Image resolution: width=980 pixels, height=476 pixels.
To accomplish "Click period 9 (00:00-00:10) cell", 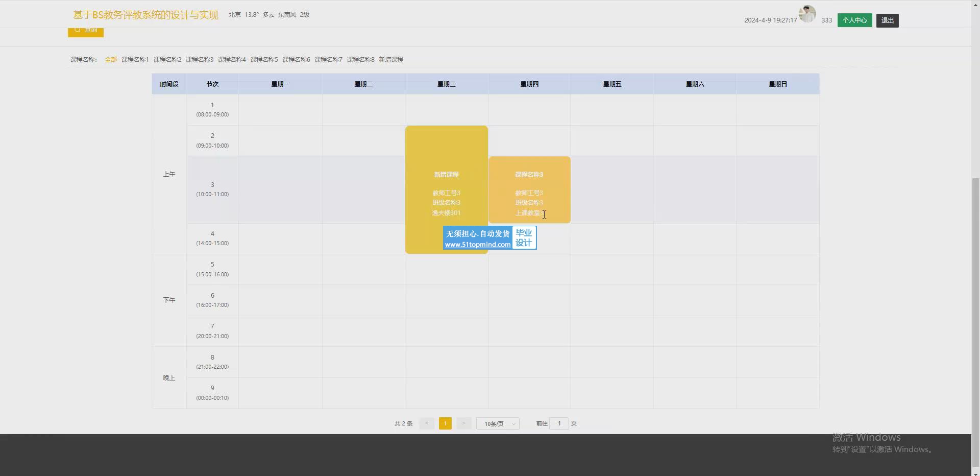I will tap(212, 393).
